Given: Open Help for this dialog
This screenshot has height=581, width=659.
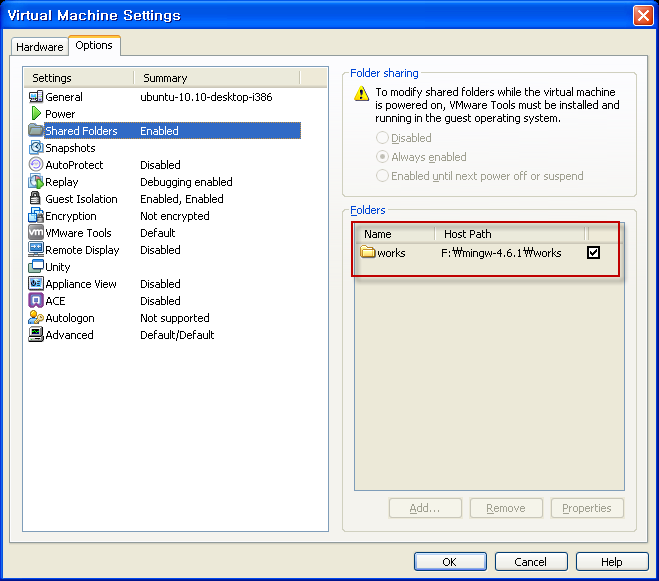Looking at the screenshot, I should click(x=612, y=562).
